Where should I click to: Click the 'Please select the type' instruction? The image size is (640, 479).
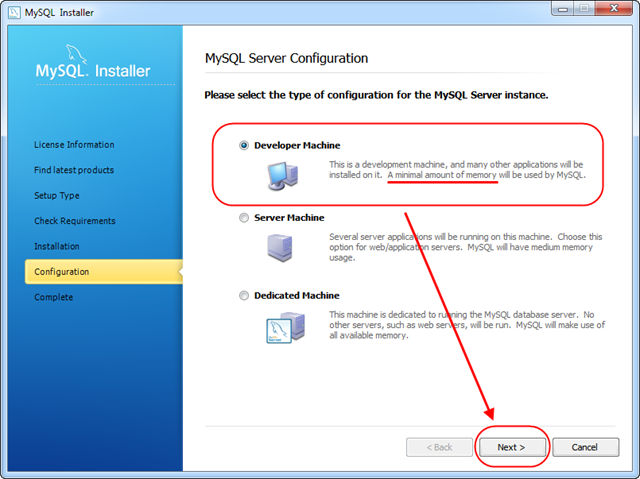[376, 95]
